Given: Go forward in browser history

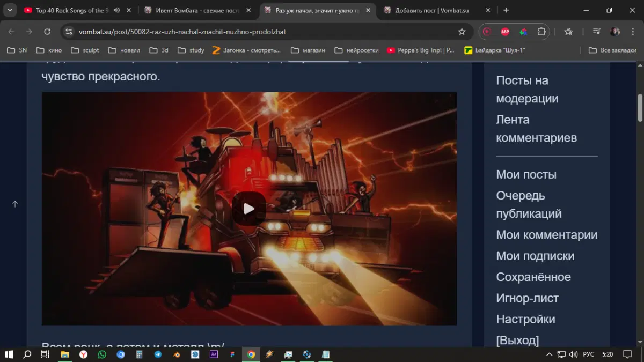Looking at the screenshot, I should pos(29,32).
